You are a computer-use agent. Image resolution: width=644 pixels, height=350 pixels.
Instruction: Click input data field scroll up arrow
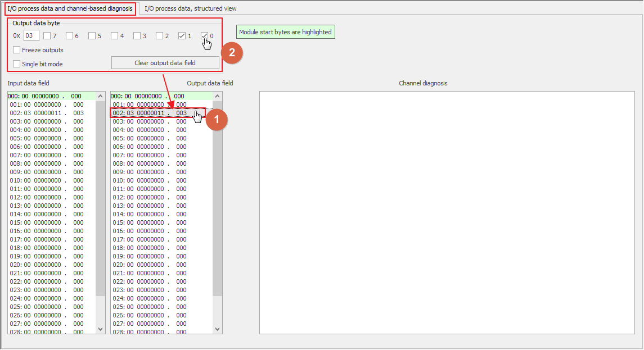point(101,96)
